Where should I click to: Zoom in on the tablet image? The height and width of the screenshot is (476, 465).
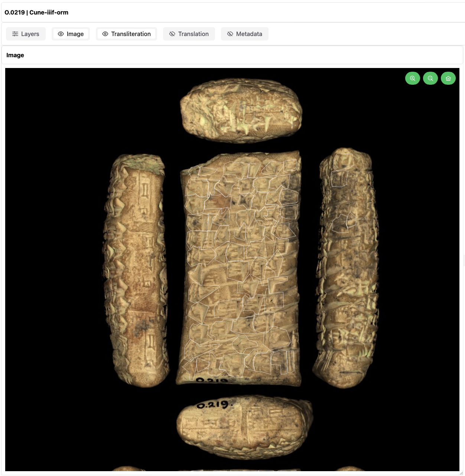click(x=413, y=78)
